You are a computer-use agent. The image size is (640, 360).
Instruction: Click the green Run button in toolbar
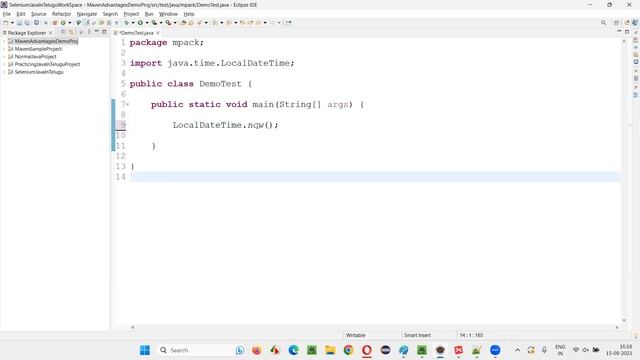pos(140,23)
